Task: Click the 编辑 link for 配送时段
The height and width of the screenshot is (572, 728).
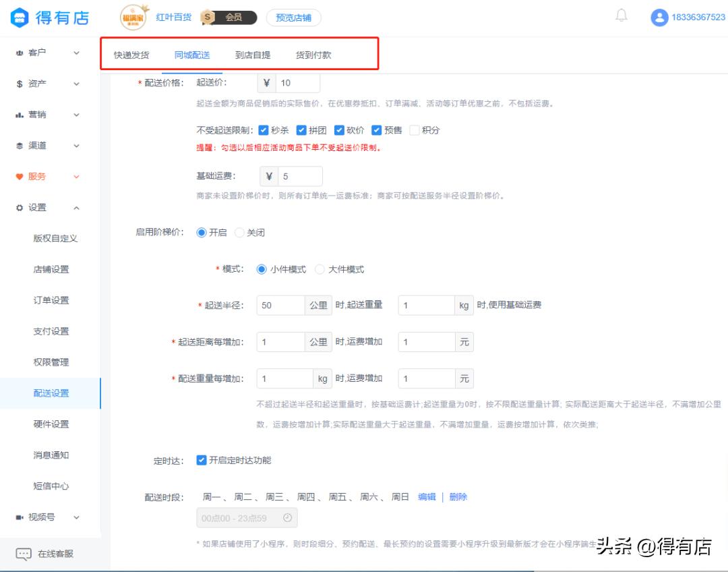Action: 427,495
